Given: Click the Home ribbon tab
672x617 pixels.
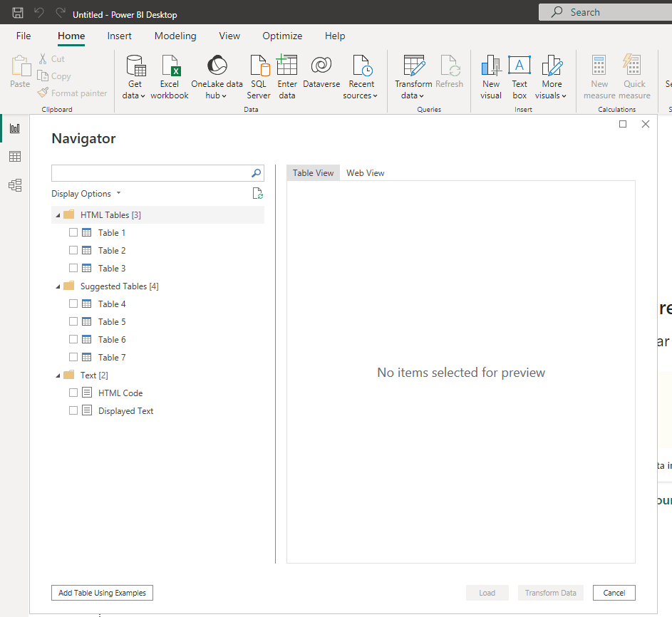Looking at the screenshot, I should pos(71,36).
